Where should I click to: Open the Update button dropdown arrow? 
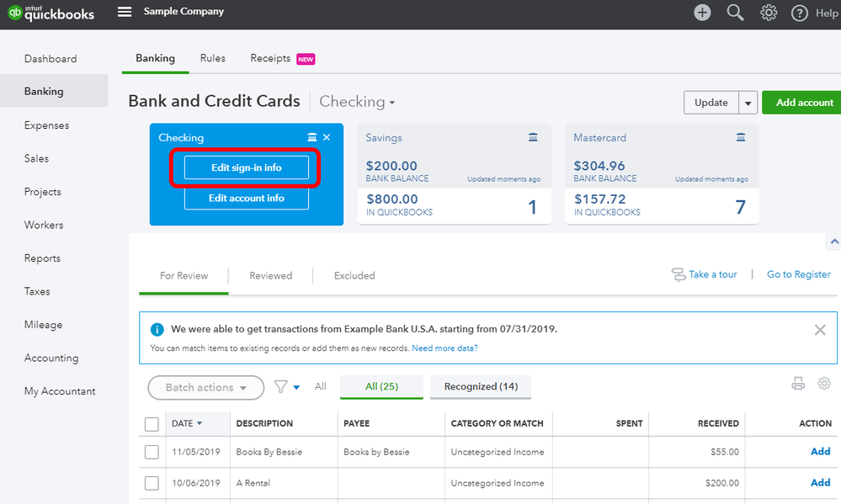748,103
